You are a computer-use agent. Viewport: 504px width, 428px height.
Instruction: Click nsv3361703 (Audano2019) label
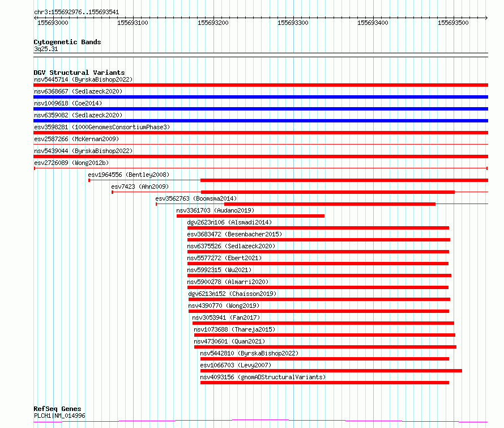pyautogui.click(x=215, y=210)
